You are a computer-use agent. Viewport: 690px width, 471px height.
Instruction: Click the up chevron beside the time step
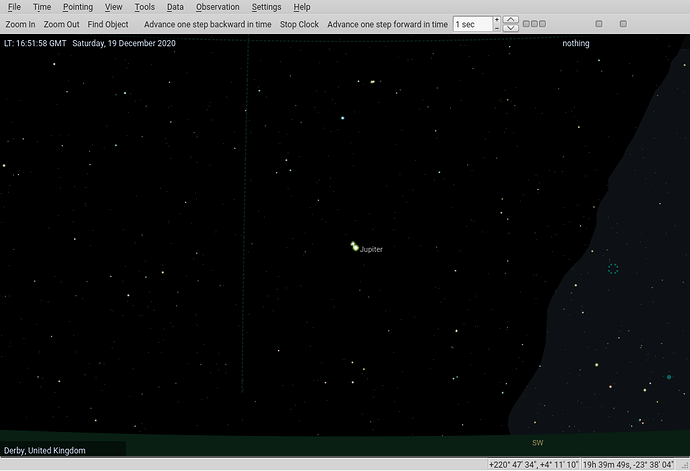pyautogui.click(x=510, y=20)
